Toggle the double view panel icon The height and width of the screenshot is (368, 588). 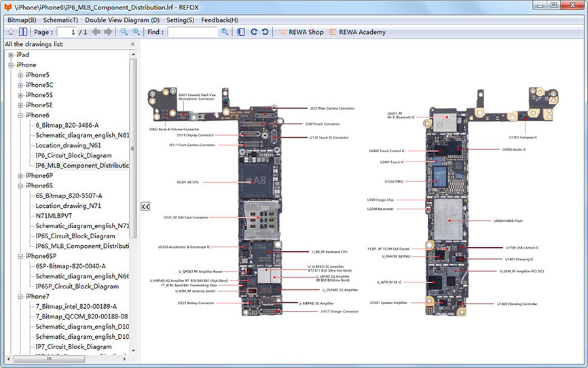pyautogui.click(x=23, y=33)
